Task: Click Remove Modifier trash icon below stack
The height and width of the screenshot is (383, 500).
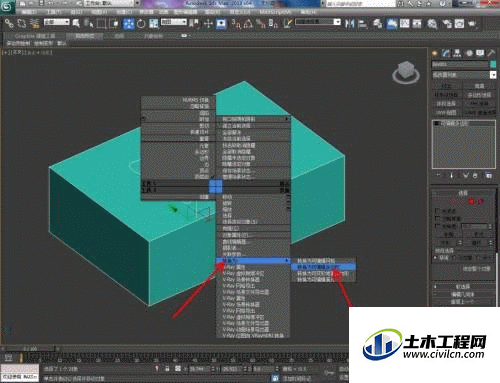Action: 475,175
